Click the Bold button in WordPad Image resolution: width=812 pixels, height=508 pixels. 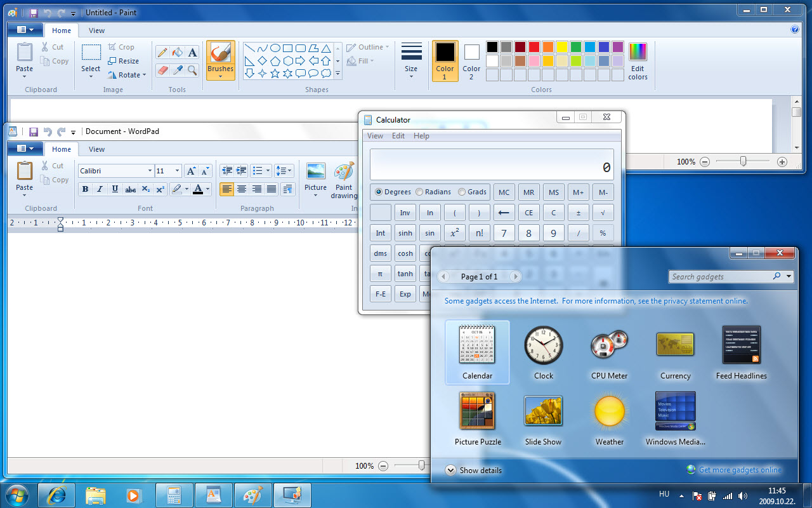pyautogui.click(x=85, y=189)
